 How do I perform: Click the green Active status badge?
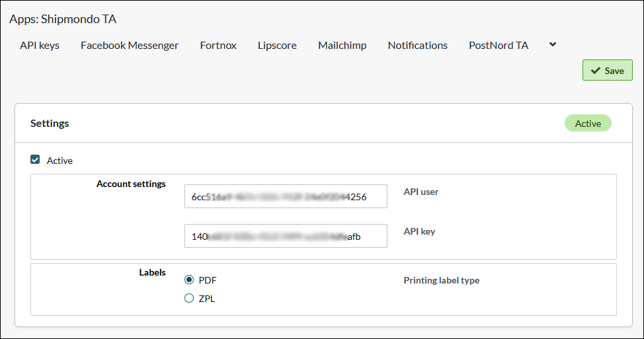(x=587, y=124)
